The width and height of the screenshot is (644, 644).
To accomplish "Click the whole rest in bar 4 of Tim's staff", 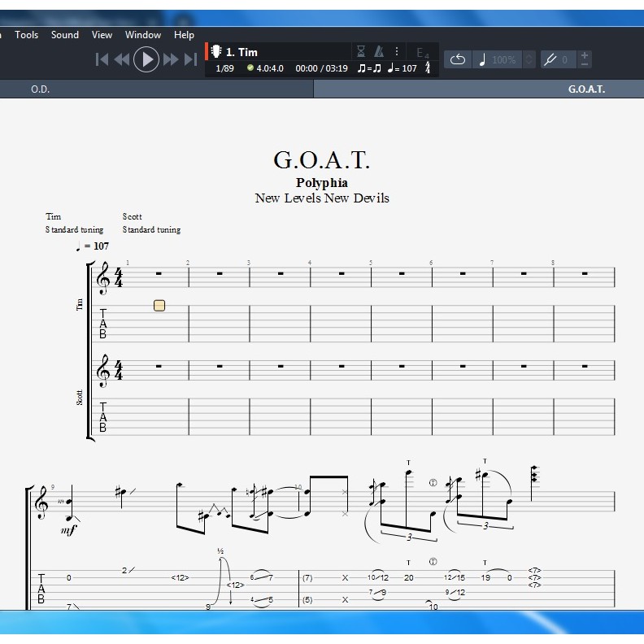I will [342, 273].
